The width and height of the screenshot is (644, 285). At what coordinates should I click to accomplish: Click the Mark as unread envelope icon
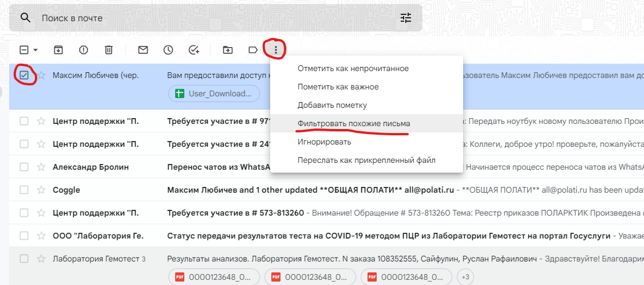[x=143, y=50]
